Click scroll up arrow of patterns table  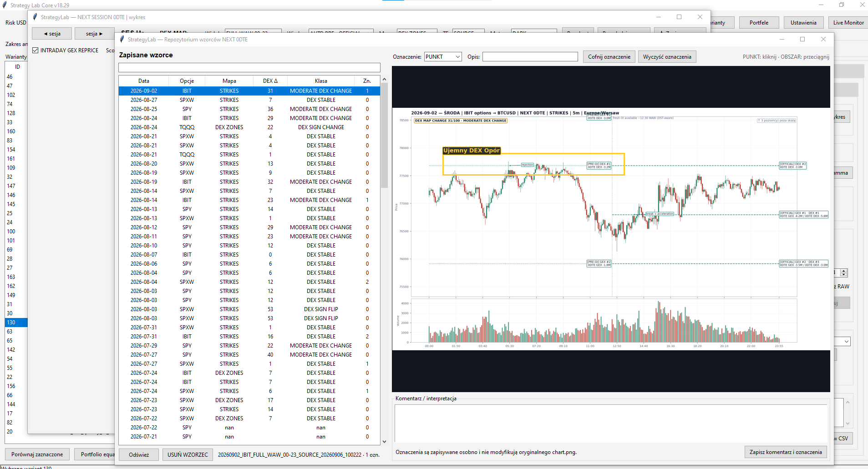point(384,80)
